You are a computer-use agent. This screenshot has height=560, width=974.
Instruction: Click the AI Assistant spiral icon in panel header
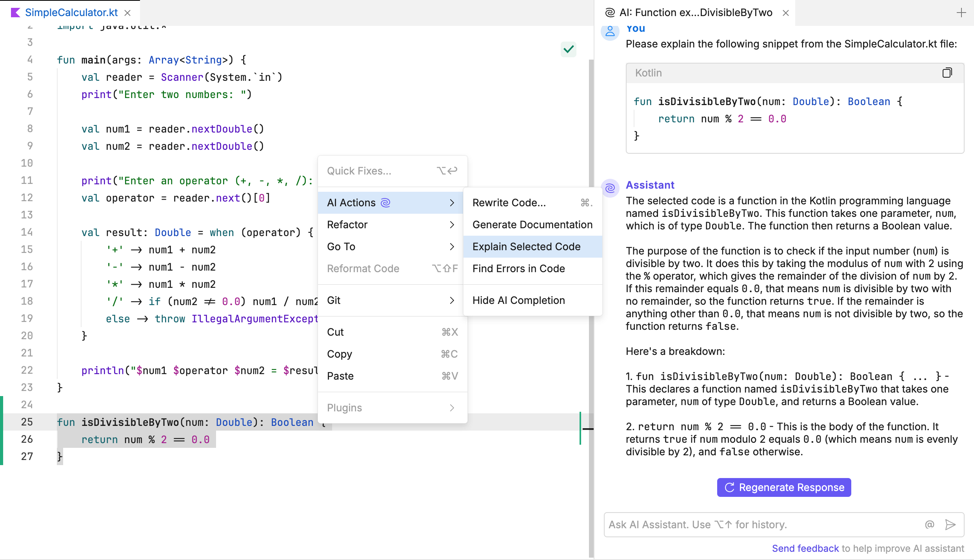click(x=609, y=13)
